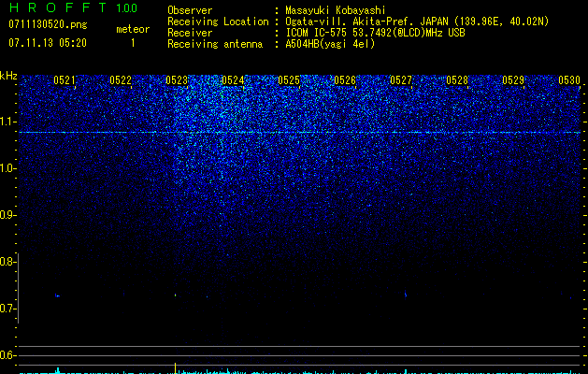Click the Observer field label

click(x=190, y=10)
